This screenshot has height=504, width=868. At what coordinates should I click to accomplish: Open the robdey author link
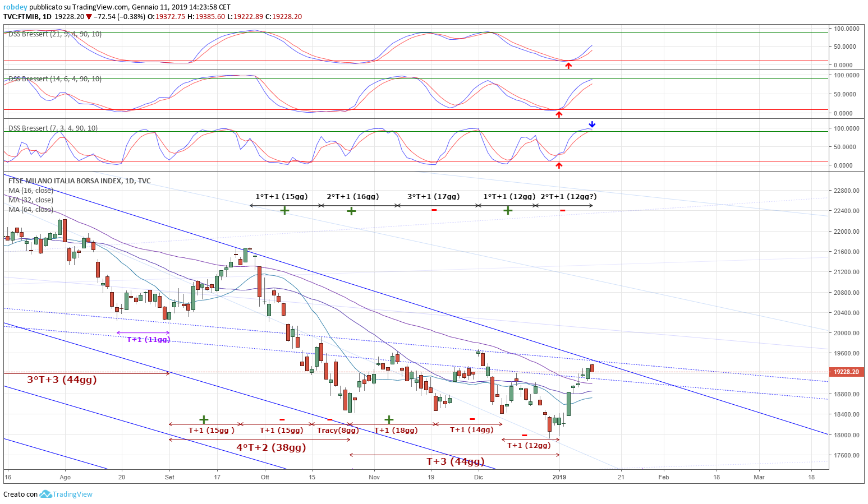(x=15, y=7)
